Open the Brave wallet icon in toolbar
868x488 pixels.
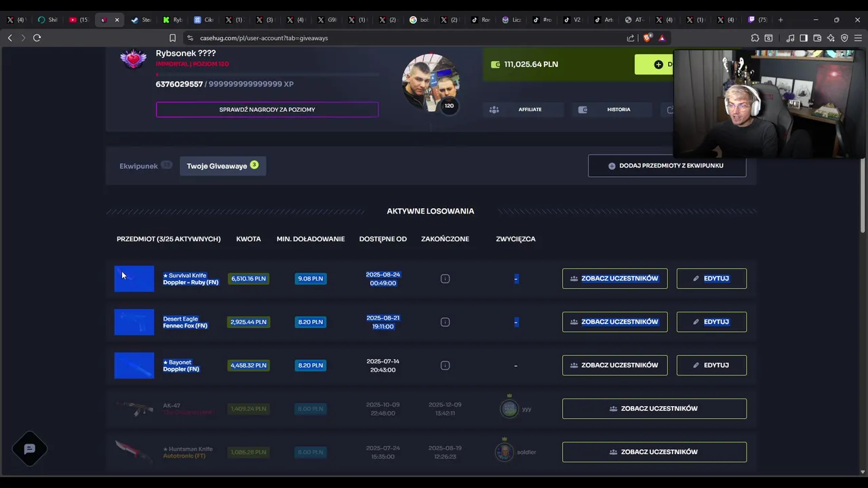[x=817, y=38]
